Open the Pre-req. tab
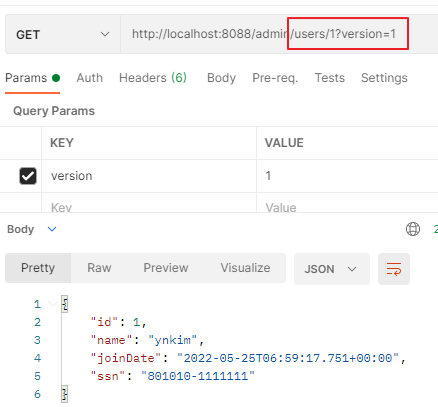 [x=275, y=78]
